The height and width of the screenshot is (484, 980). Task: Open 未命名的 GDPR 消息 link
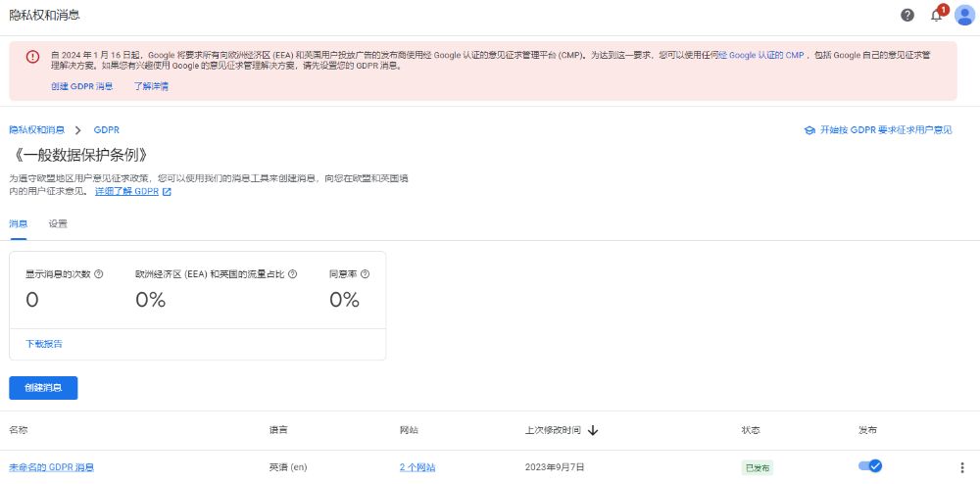pos(51,467)
